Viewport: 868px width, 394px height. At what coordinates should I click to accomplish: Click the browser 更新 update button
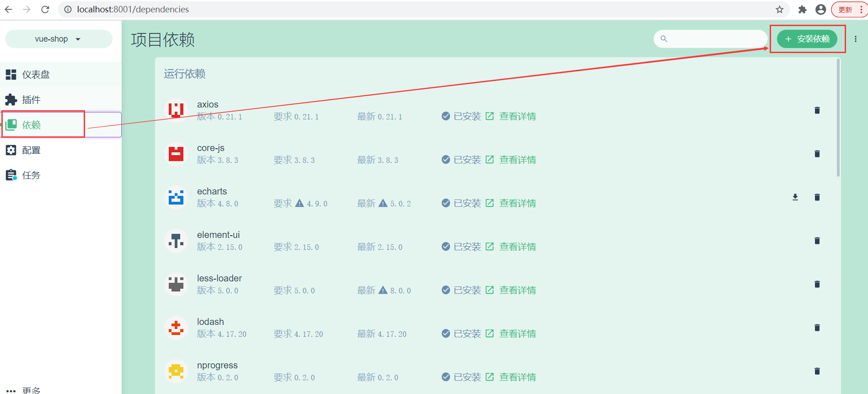(x=849, y=10)
